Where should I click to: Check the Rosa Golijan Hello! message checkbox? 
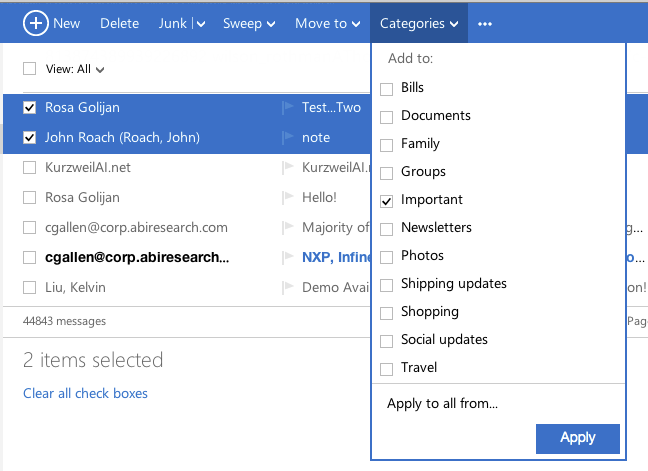tap(29, 197)
